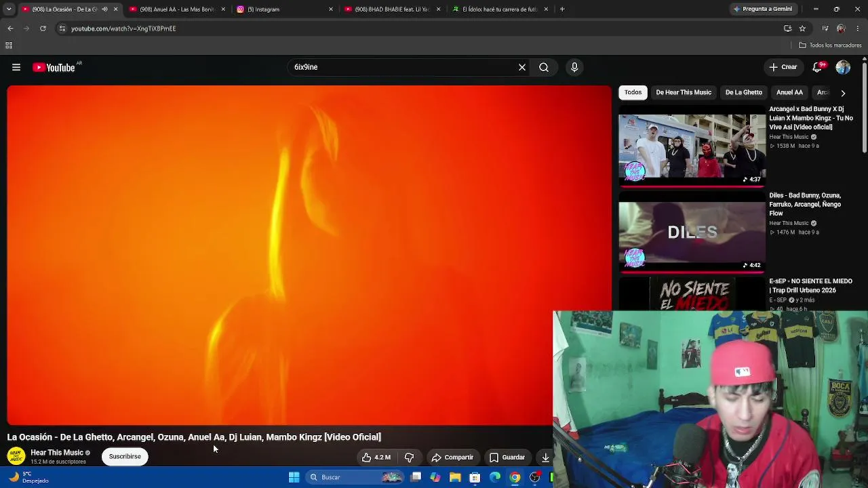The width and height of the screenshot is (868, 488).
Task: Clear the 6ix9ine search text
Action: [522, 67]
